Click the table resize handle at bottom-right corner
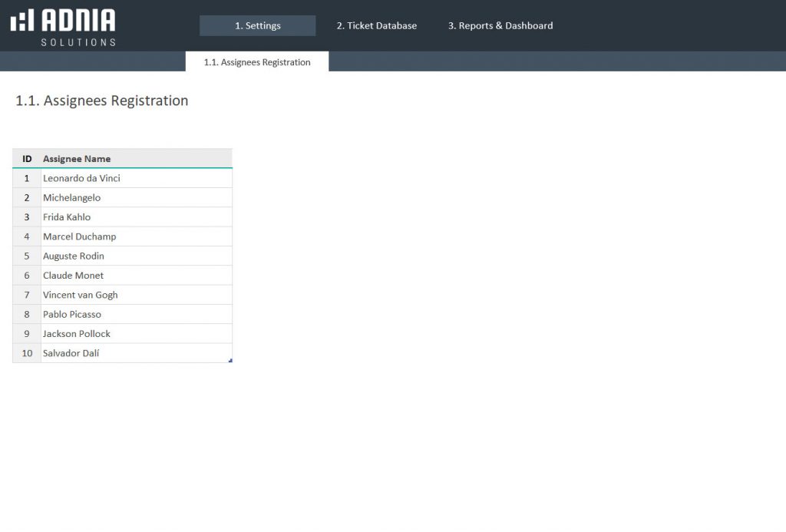This screenshot has width=786, height=532. coord(230,360)
